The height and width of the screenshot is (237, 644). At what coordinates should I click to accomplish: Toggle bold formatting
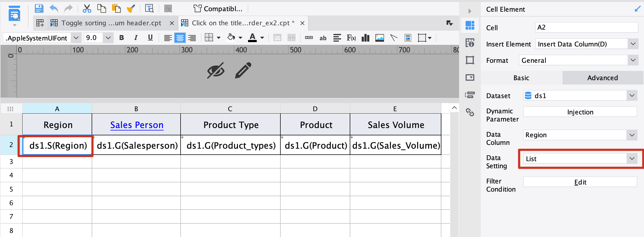click(122, 38)
